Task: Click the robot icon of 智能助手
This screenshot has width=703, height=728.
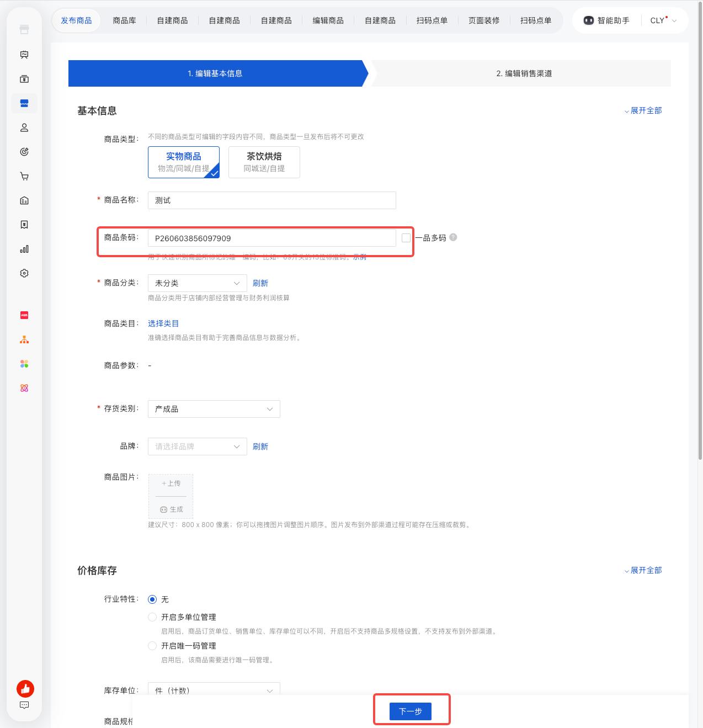Action: [x=589, y=20]
